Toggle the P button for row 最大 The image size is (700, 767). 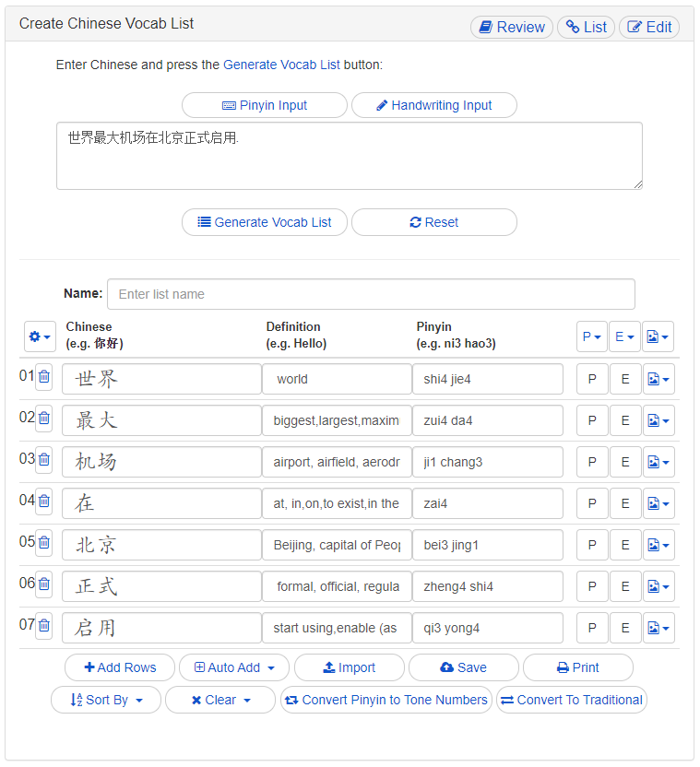coord(591,420)
